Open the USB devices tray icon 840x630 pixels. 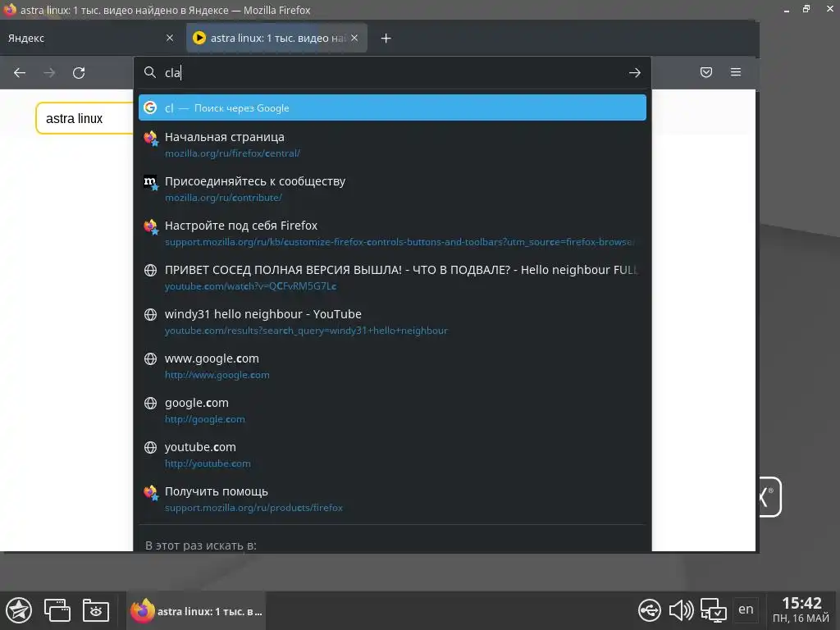650,610
